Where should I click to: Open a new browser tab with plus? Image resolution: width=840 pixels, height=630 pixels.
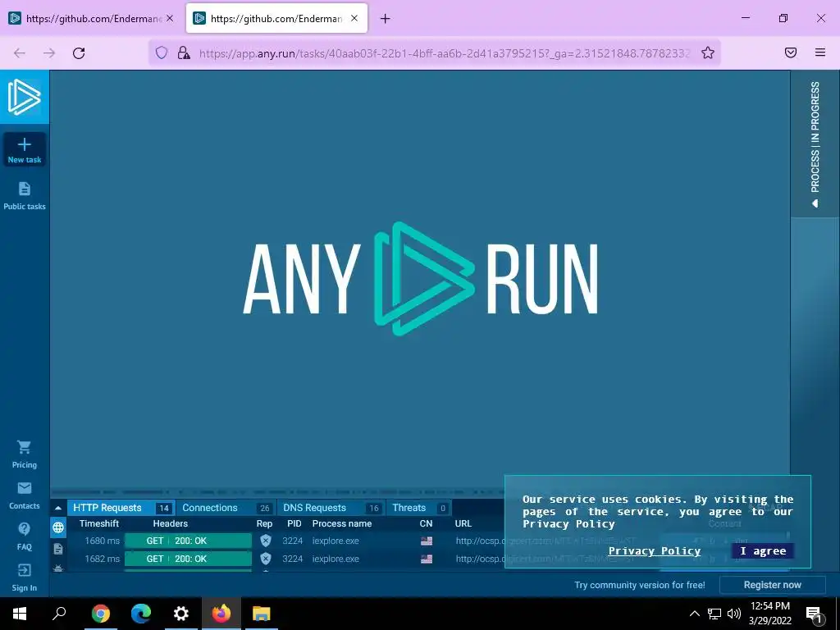coord(386,19)
